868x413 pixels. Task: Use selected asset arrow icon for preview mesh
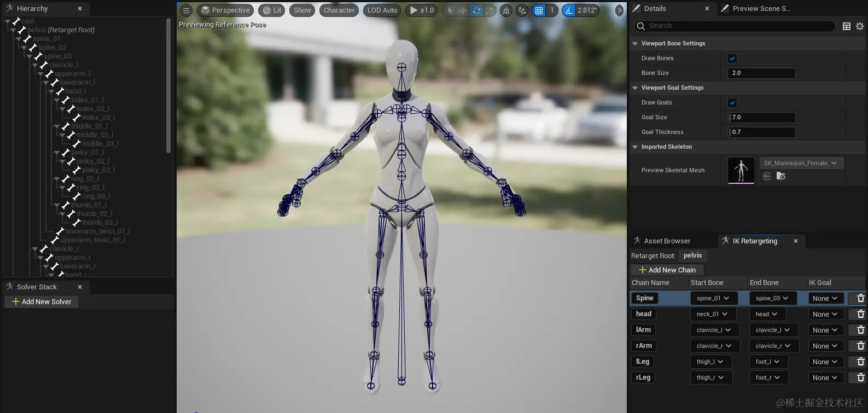[767, 176]
